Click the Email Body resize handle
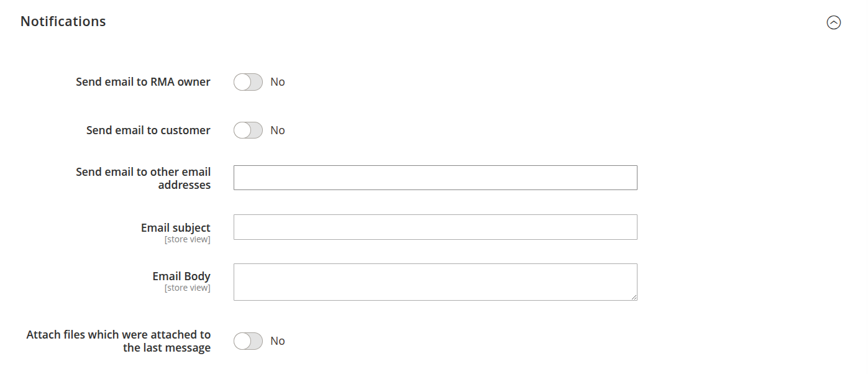The height and width of the screenshot is (374, 868). (x=634, y=297)
